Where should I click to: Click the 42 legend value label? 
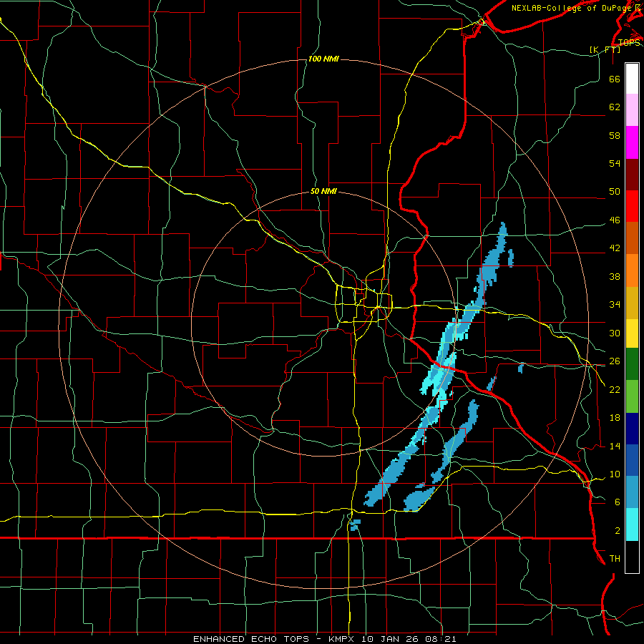[615, 248]
